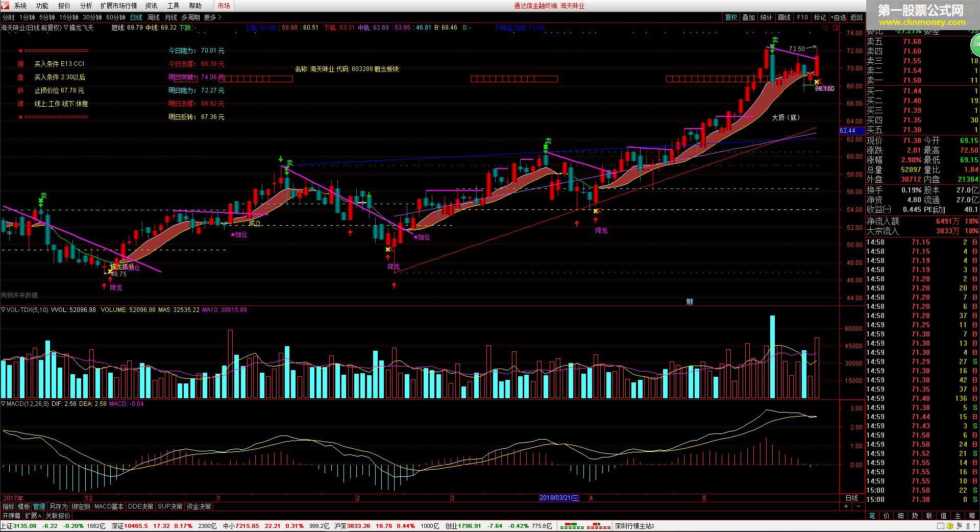Open the 分析 menu

86,6
